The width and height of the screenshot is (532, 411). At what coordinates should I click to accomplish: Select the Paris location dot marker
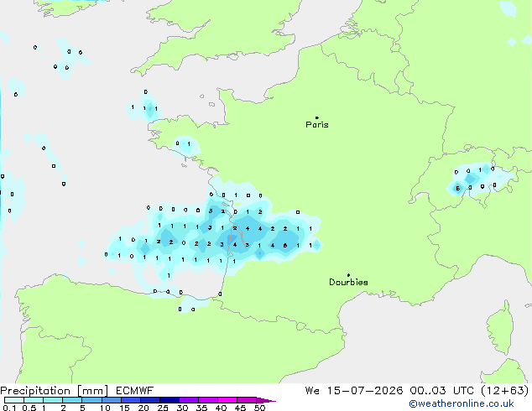317,117
